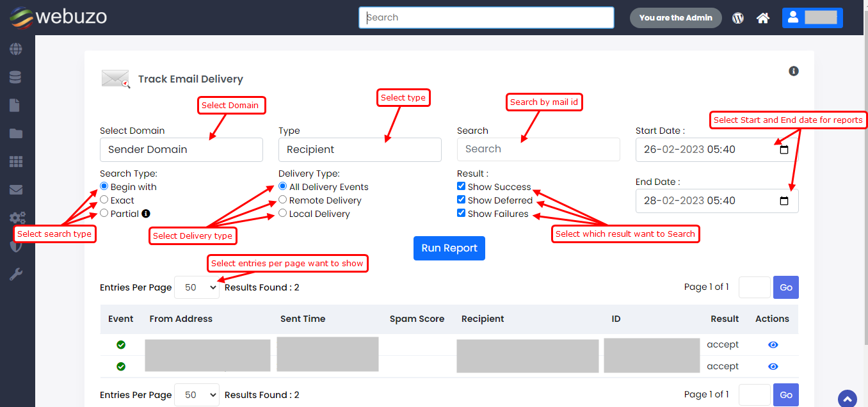Screen dimensions: 868x407
Task: Open the Sender Domain dropdown
Action: [181, 150]
